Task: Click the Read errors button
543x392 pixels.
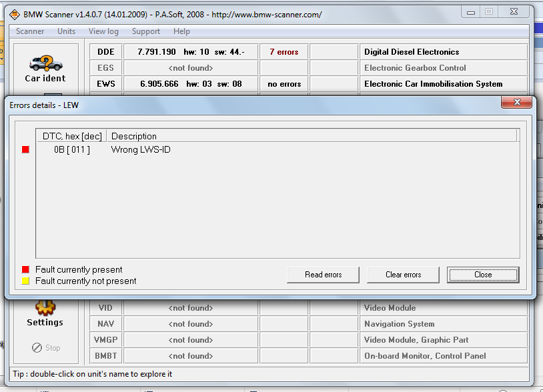Action: [x=323, y=275]
